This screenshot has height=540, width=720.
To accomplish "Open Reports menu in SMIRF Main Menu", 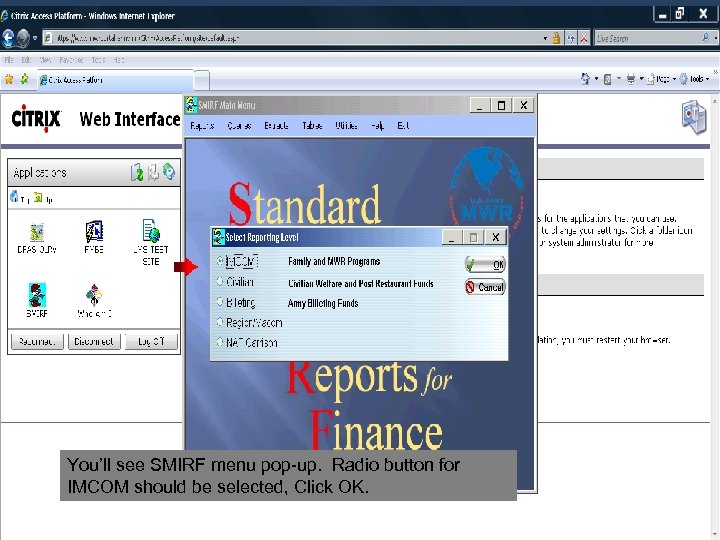I will 202,125.
